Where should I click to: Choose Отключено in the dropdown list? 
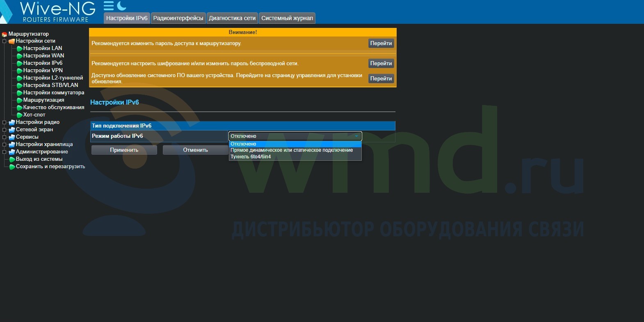tap(295, 144)
